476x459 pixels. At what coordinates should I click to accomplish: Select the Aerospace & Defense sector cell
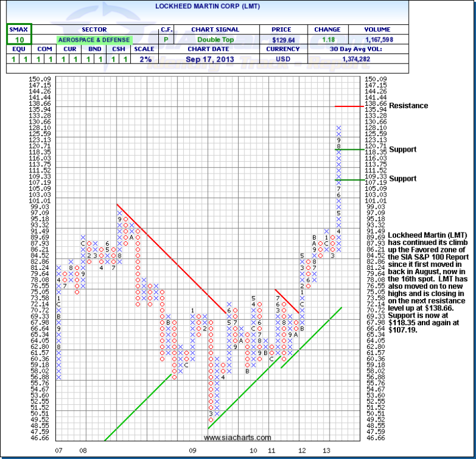click(x=95, y=40)
